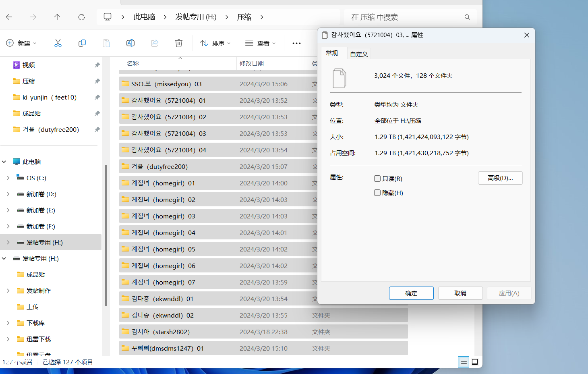Click the 确定 button
Viewport: 588px width, 374px height.
pyautogui.click(x=411, y=293)
